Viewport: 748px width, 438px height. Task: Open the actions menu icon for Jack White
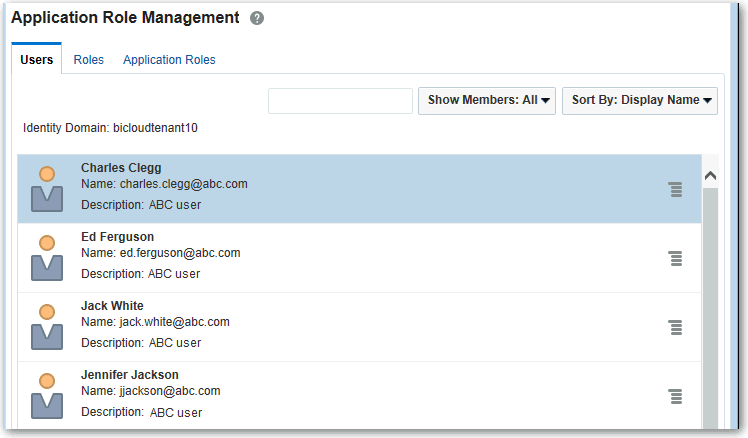click(675, 328)
